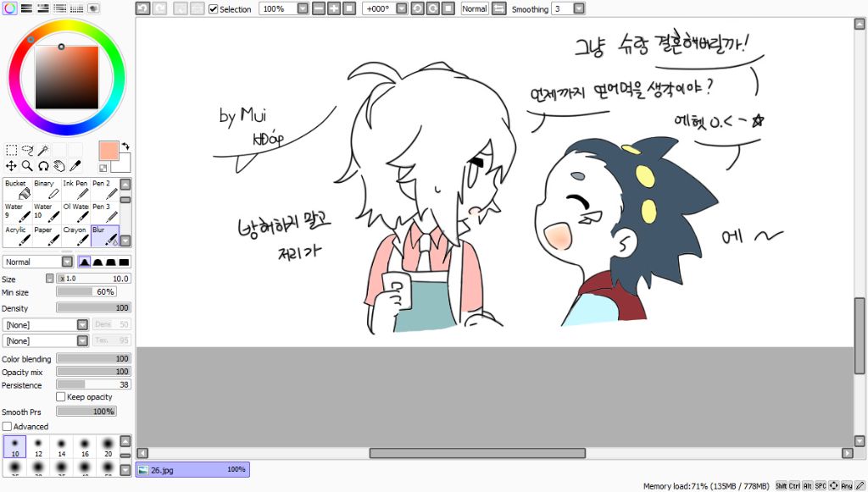
Task: Select the Move tool
Action: pyautogui.click(x=11, y=166)
